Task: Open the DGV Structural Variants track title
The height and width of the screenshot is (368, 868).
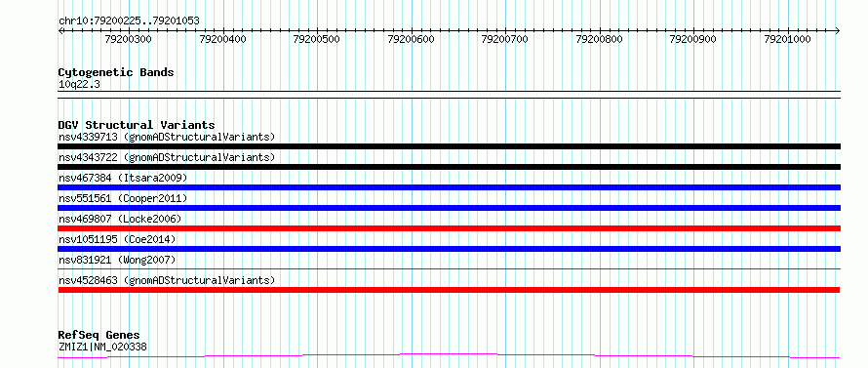Action: [x=137, y=125]
